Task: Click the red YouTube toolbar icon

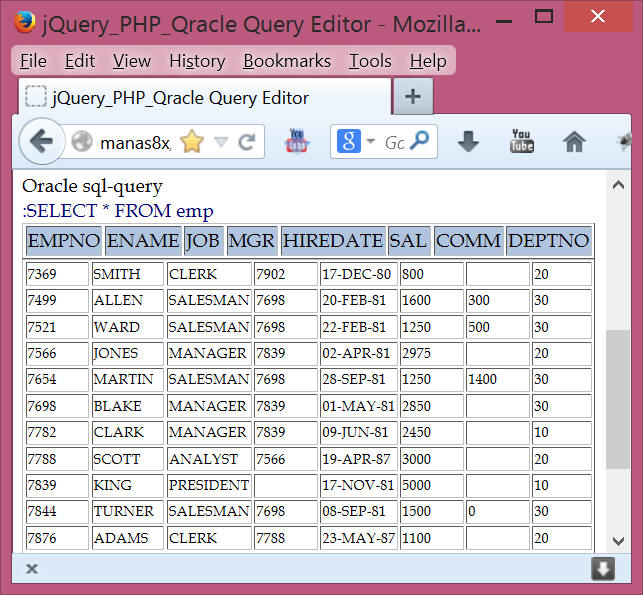Action: (298, 142)
